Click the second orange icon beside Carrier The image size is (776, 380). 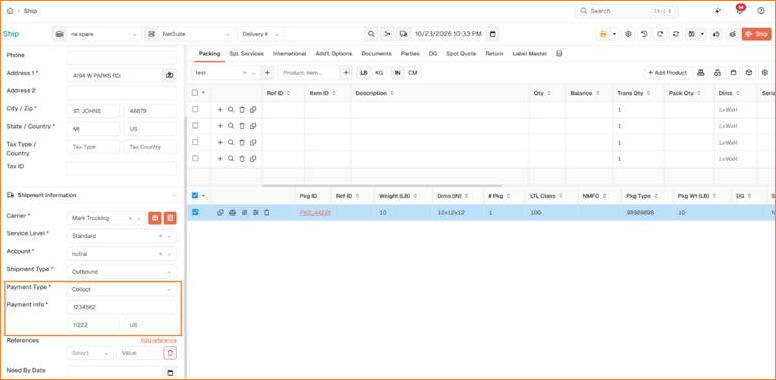click(170, 218)
